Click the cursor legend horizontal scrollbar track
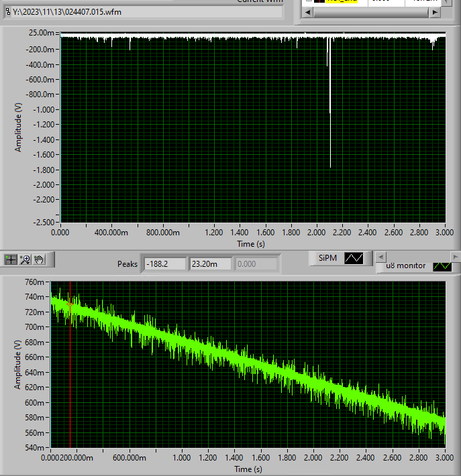 [371, 13]
